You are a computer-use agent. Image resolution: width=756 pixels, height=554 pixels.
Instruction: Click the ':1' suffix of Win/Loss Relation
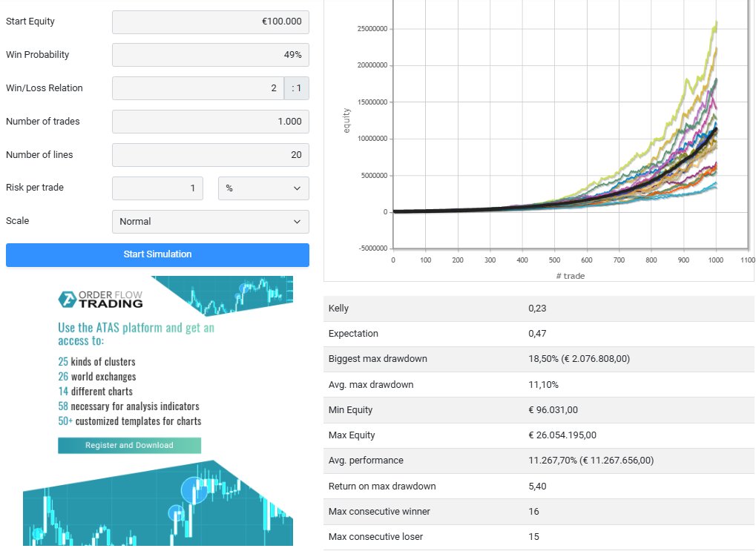coord(297,88)
